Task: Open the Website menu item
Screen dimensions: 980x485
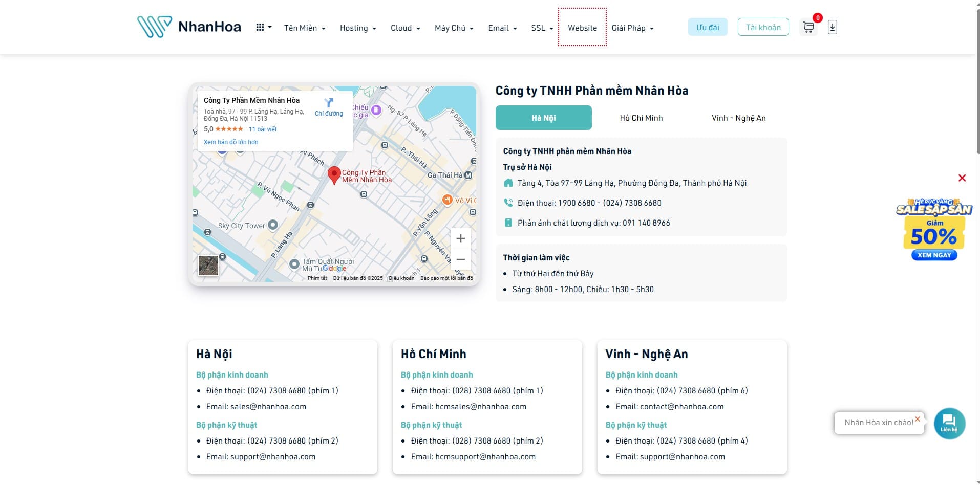Action: pos(582,28)
